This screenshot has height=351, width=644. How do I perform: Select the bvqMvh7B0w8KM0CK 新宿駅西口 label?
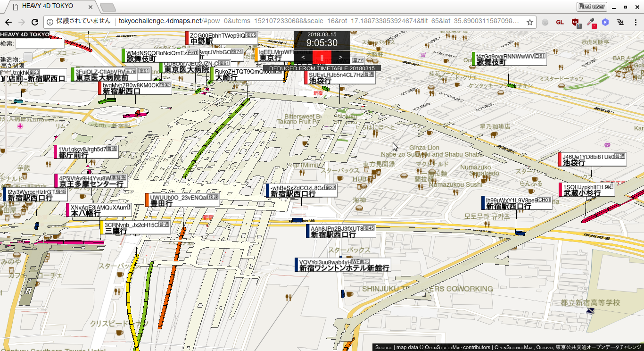tap(135, 88)
